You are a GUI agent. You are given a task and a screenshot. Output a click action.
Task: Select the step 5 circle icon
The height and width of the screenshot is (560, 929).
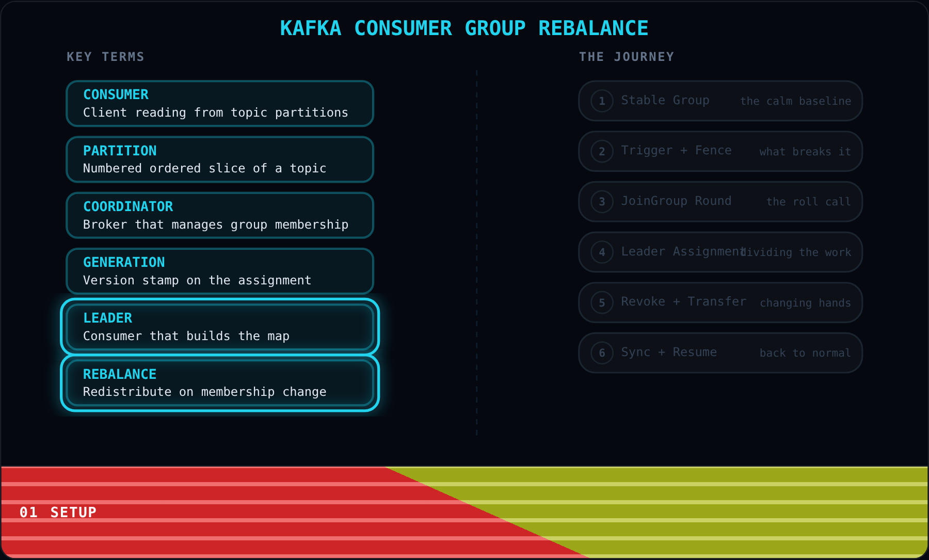(602, 302)
